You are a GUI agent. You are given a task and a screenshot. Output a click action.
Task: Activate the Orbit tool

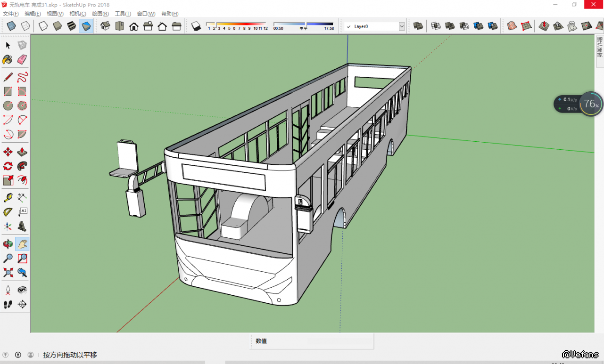pyautogui.click(x=8, y=244)
